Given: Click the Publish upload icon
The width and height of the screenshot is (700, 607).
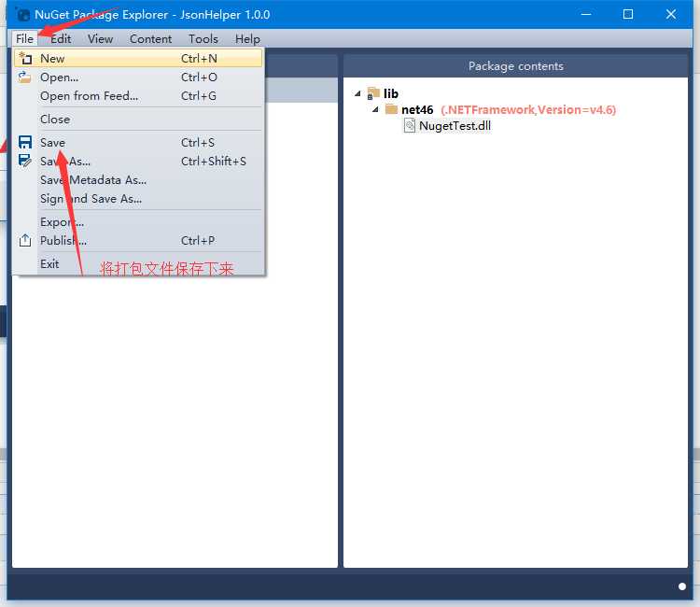Looking at the screenshot, I should click(25, 240).
